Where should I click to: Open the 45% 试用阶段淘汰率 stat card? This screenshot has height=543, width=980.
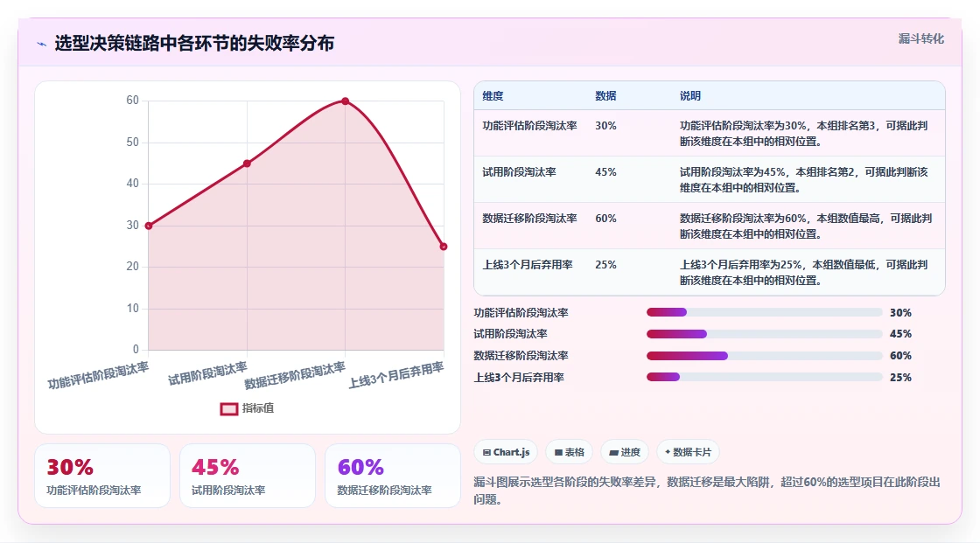[x=248, y=476]
